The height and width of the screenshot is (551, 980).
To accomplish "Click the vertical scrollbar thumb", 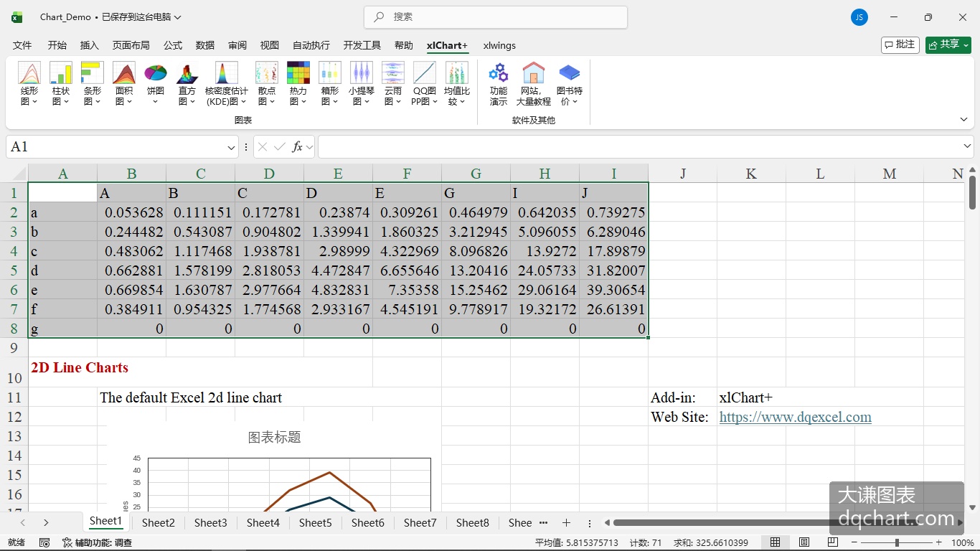I will [972, 192].
